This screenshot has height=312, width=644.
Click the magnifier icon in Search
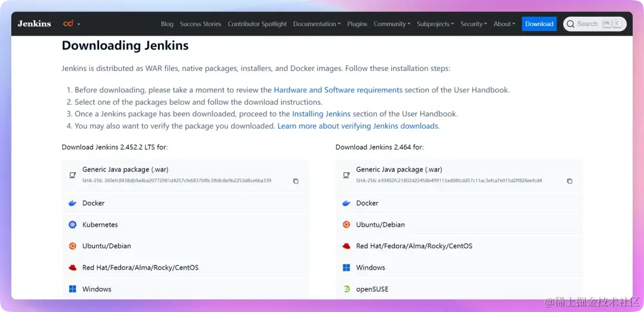pos(571,24)
